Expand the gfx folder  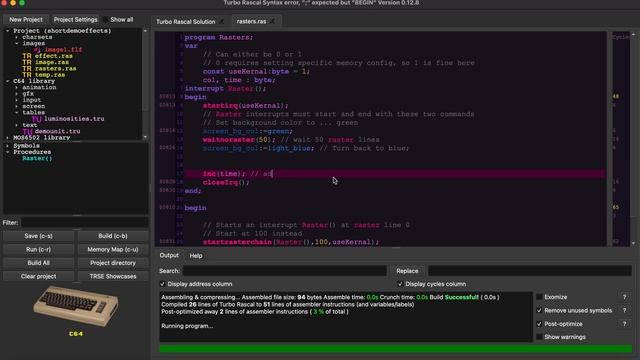tap(16, 94)
